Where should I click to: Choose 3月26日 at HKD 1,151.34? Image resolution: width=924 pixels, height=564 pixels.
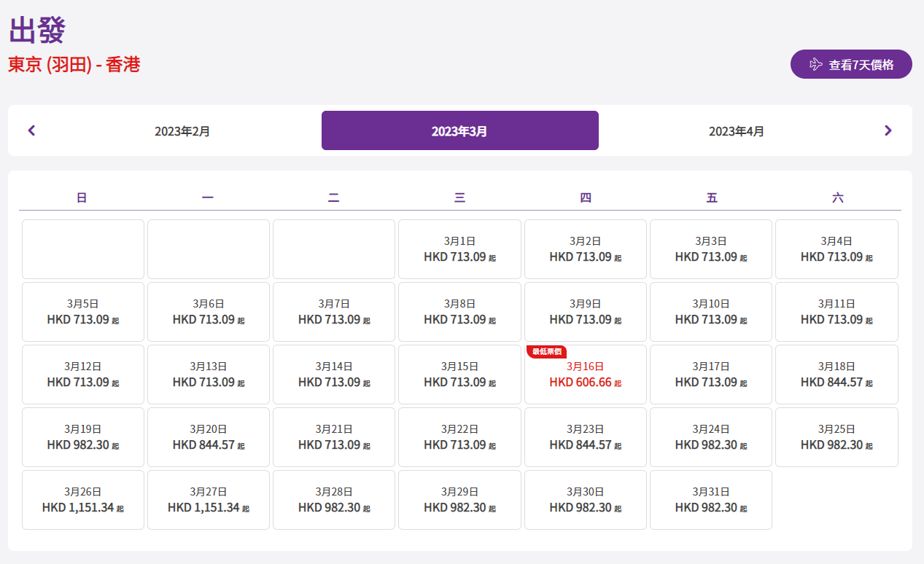82,500
